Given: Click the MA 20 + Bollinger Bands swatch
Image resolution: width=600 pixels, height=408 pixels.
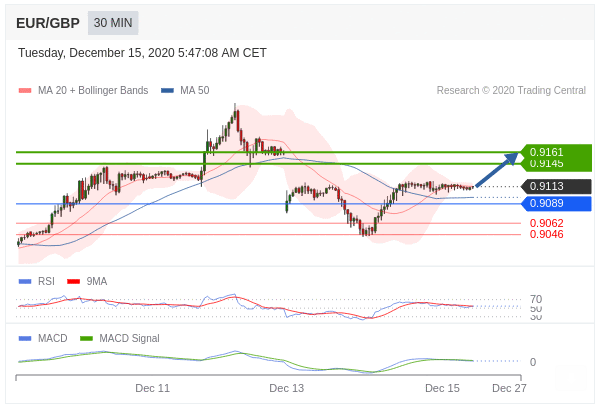Looking at the screenshot, I should [x=25, y=91].
